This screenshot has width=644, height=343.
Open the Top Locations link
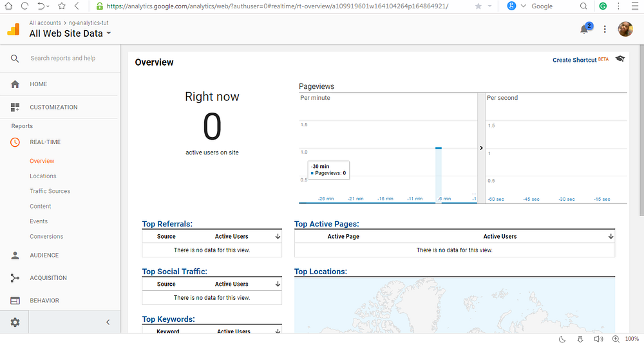tap(321, 272)
